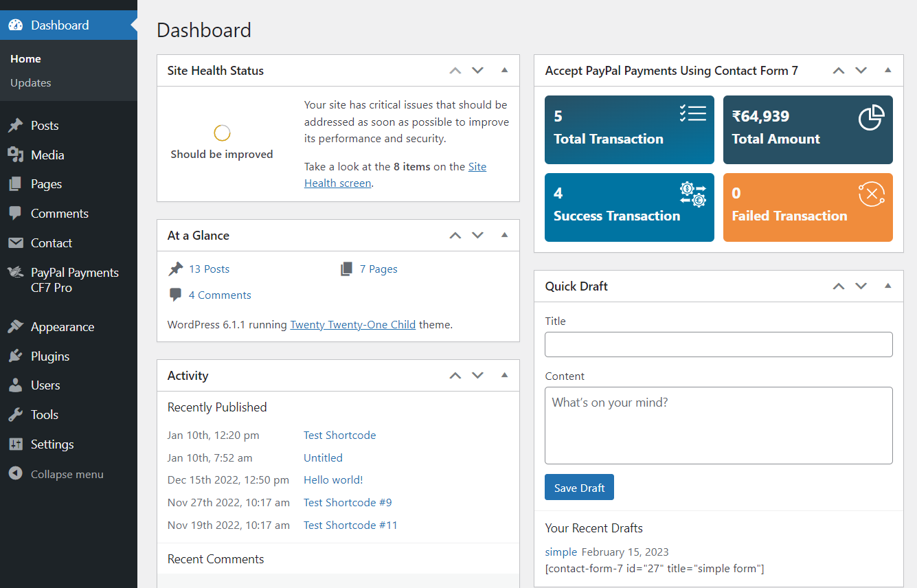Move At a Glance panel down
917x588 pixels.
click(x=477, y=235)
